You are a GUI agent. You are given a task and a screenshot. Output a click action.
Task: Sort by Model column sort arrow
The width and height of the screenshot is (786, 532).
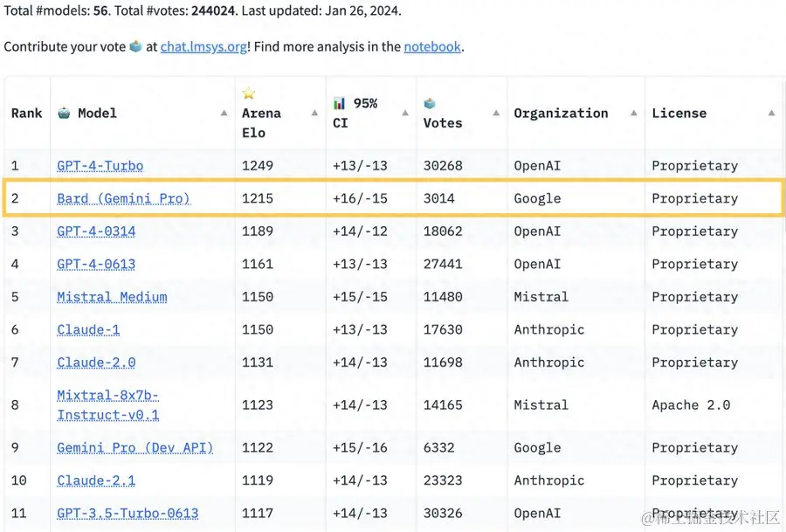(224, 114)
